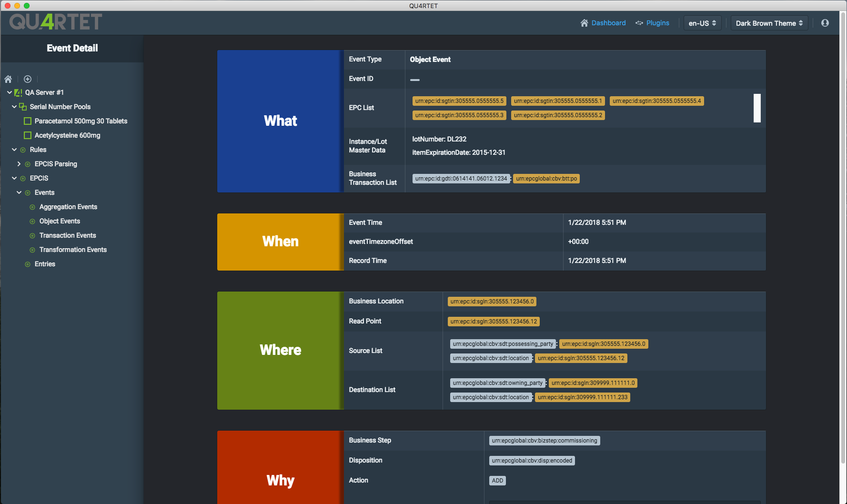Select Acetylcysteine 600mg pool box
The height and width of the screenshot is (504, 847).
(x=28, y=135)
